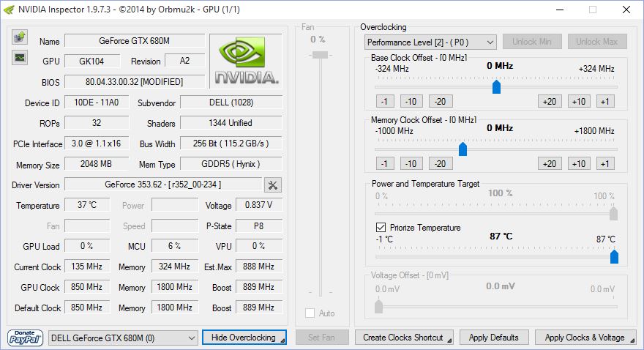Click the P-State P8 value

click(259, 226)
